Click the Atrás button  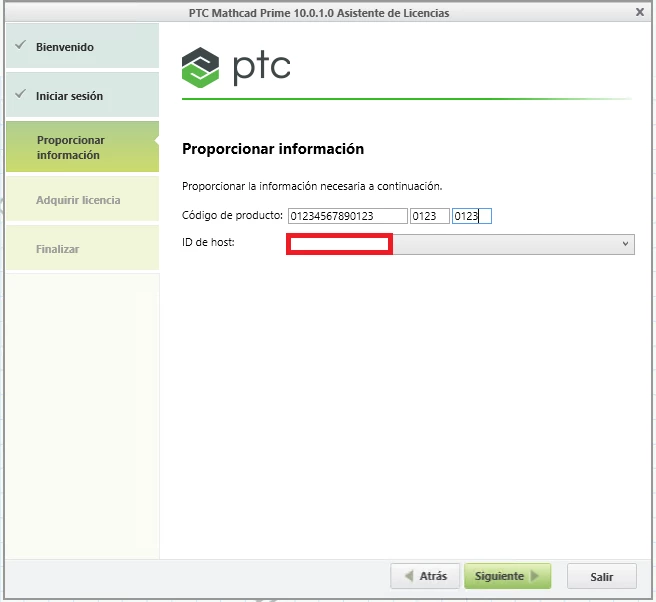point(425,576)
